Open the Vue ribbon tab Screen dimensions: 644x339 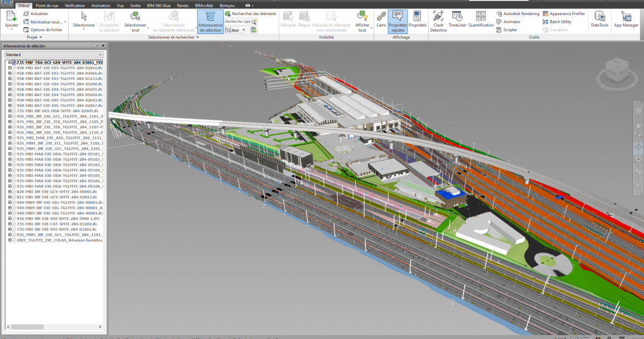[x=120, y=6]
